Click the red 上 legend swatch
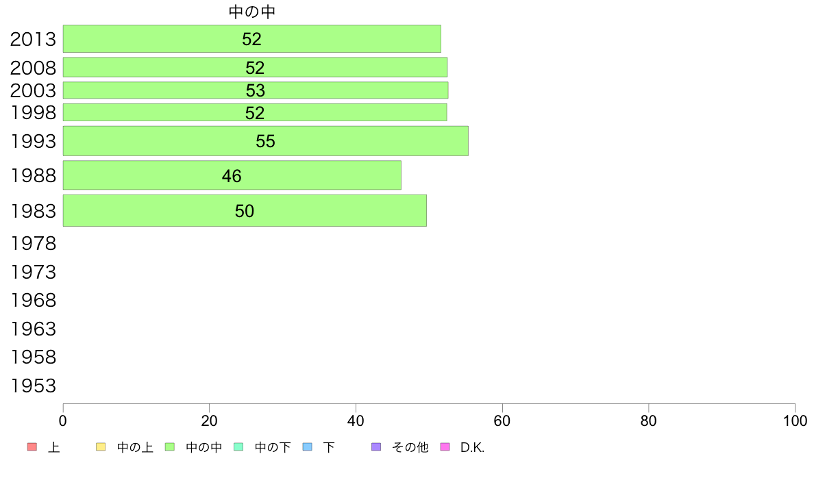Viewport: 814px width, 504px height. pos(32,447)
